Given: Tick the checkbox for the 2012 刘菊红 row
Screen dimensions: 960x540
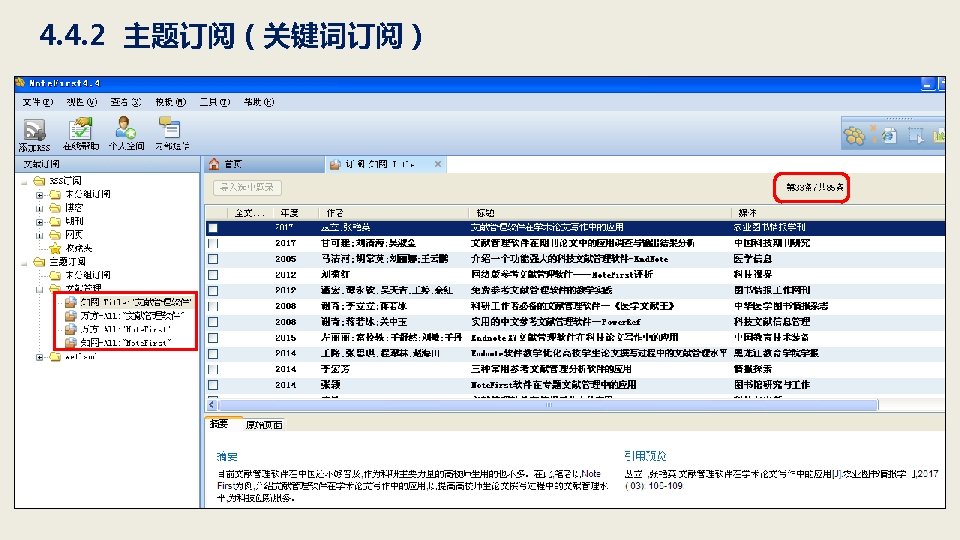Looking at the screenshot, I should point(213,275).
